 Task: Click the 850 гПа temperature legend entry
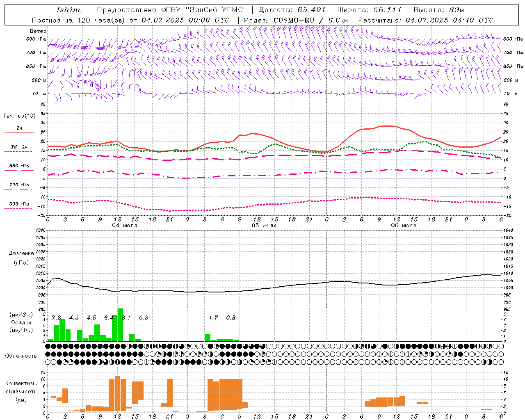[x=19, y=166]
